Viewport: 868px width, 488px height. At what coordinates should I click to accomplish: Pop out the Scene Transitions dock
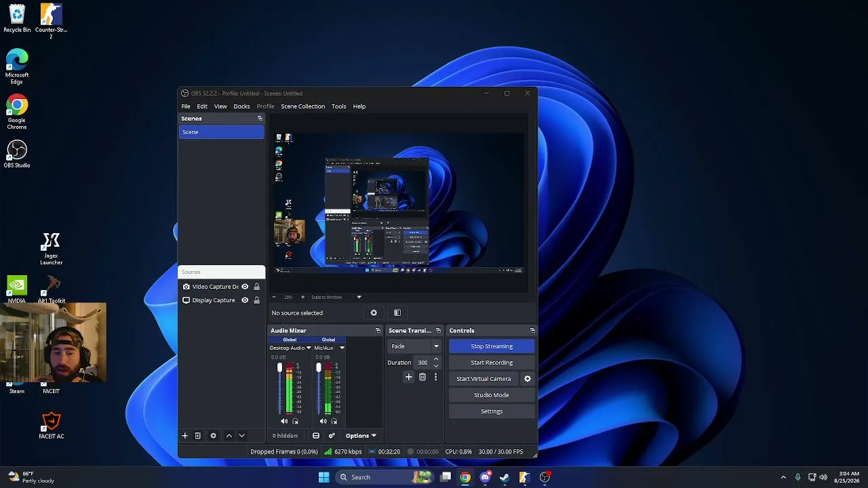click(x=438, y=331)
